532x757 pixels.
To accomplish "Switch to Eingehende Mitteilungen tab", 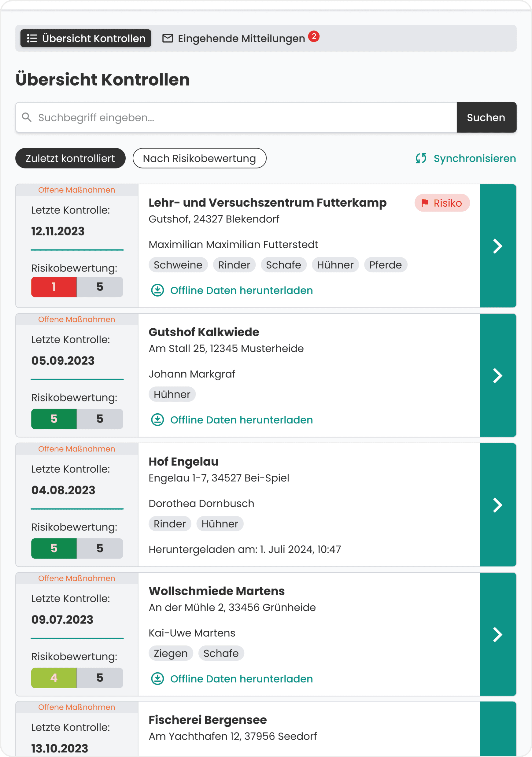I will coord(241,38).
